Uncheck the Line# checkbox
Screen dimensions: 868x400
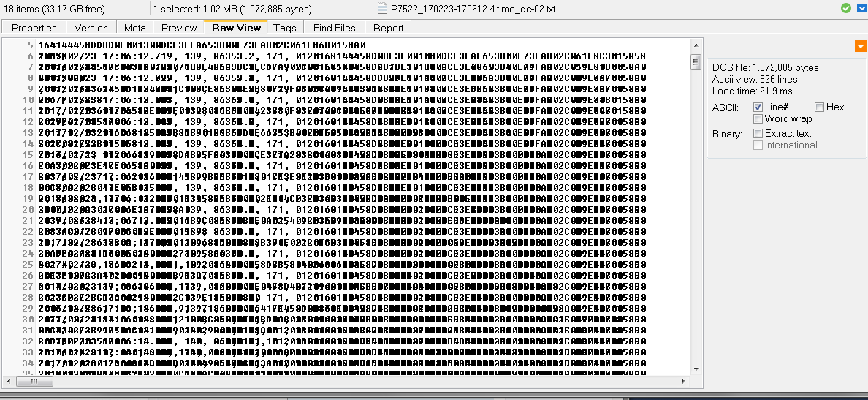(758, 107)
